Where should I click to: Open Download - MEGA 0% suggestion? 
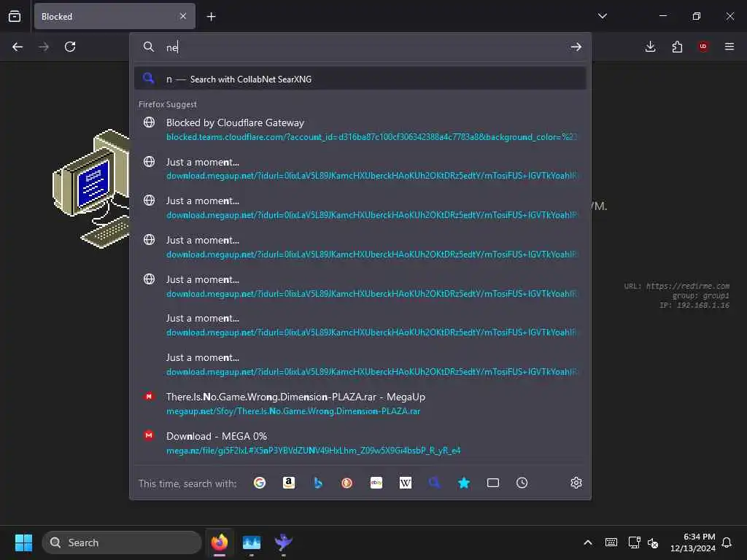click(x=360, y=443)
